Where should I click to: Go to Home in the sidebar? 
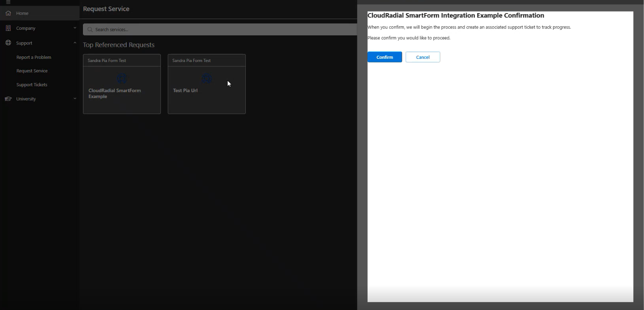pyautogui.click(x=40, y=13)
